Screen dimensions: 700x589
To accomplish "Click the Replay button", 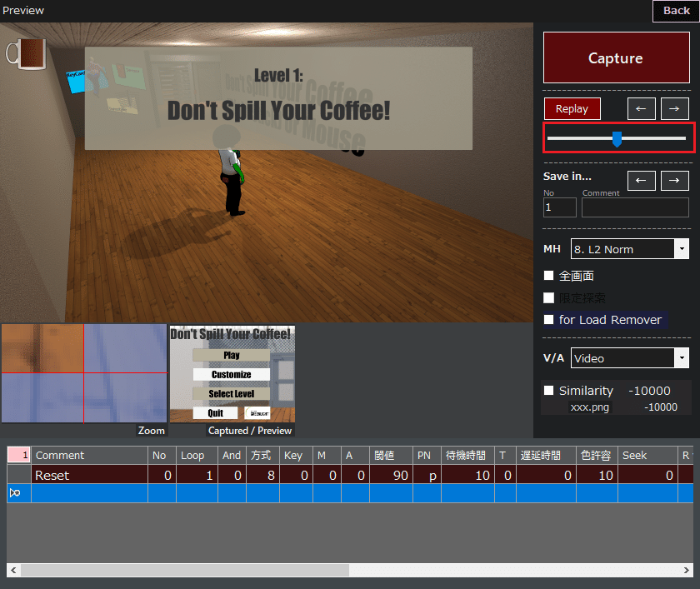I will click(572, 109).
